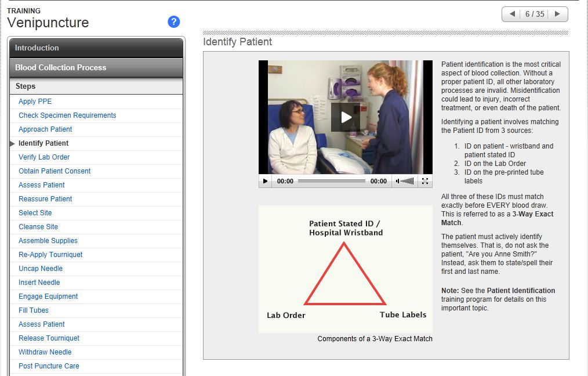
Task: Open the Apply PPE step
Action: click(35, 102)
